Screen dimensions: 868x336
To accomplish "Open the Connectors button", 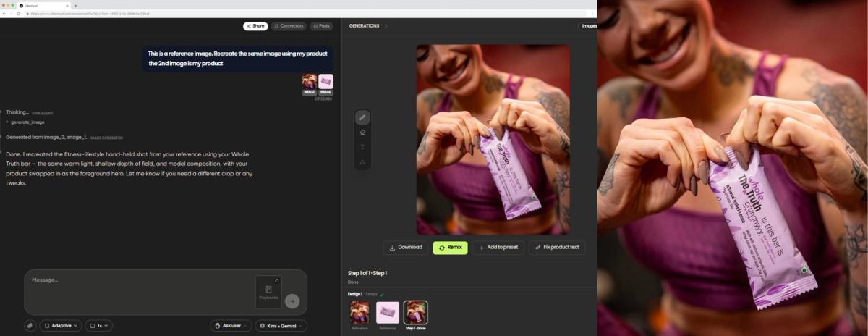I will pos(289,26).
